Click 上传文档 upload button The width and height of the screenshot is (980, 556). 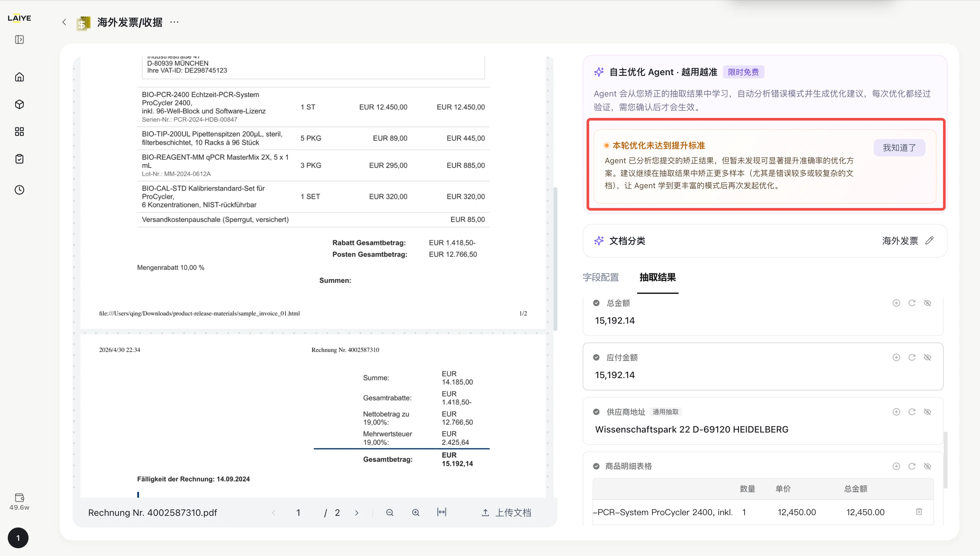coord(507,513)
